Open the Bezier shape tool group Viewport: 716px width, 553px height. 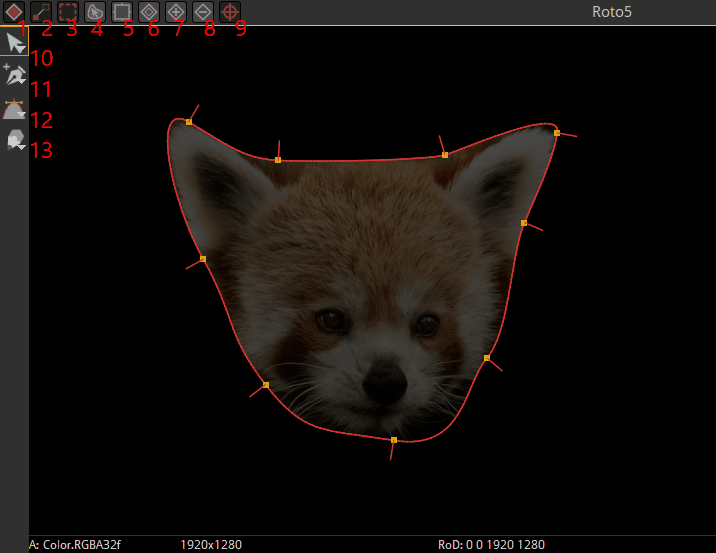point(15,109)
